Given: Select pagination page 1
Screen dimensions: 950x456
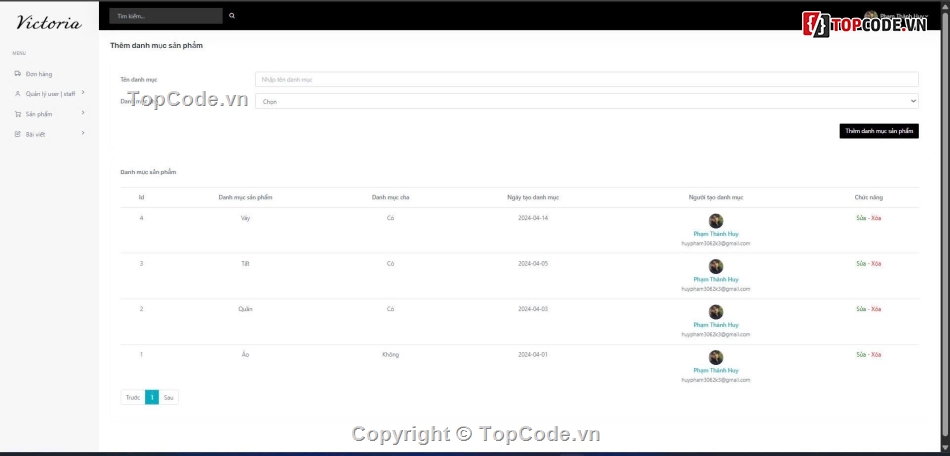Looking at the screenshot, I should click(x=152, y=397).
